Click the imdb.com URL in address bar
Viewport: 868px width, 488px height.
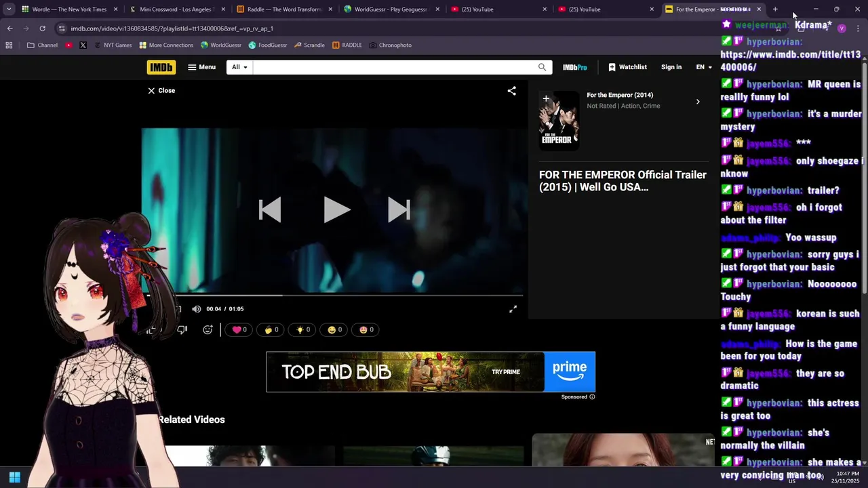(x=172, y=28)
